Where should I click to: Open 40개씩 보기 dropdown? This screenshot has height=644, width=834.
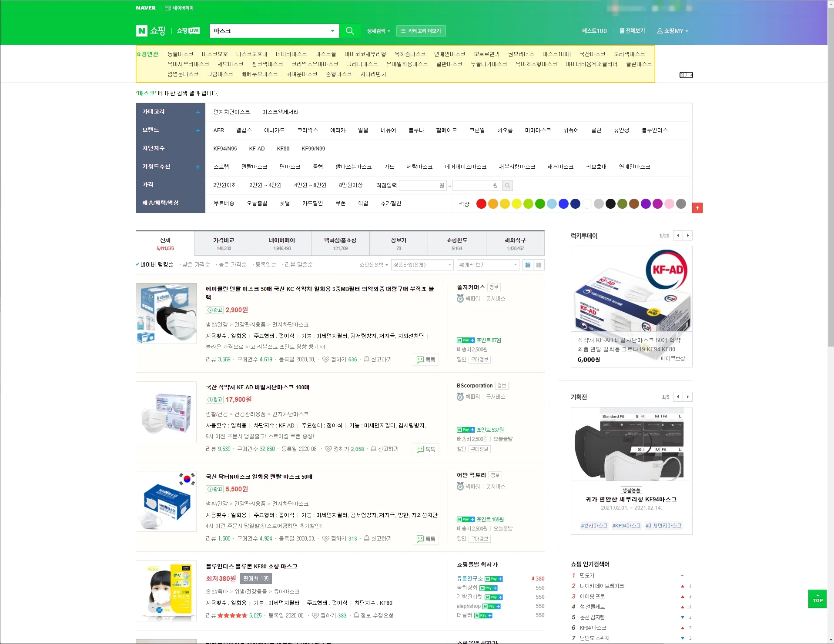tap(488, 265)
